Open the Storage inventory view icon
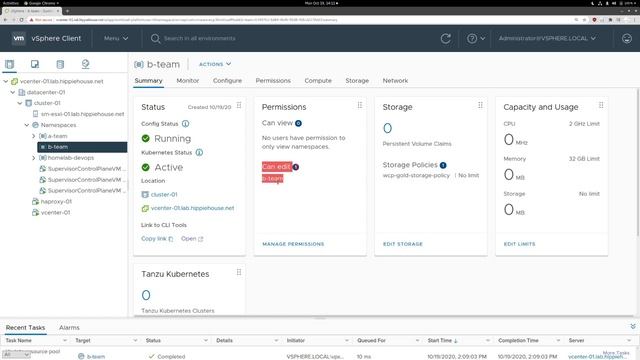Viewport: 640px width, 360px height. click(x=60, y=64)
